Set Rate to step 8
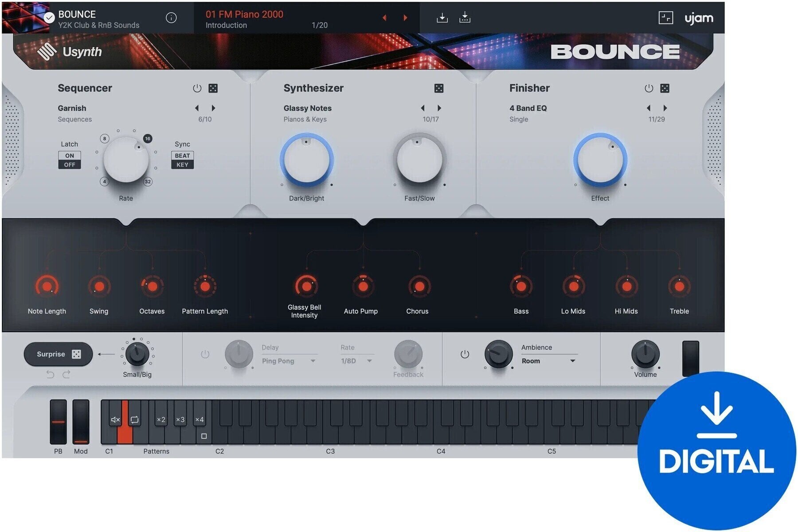This screenshot has height=532, width=798. [105, 139]
